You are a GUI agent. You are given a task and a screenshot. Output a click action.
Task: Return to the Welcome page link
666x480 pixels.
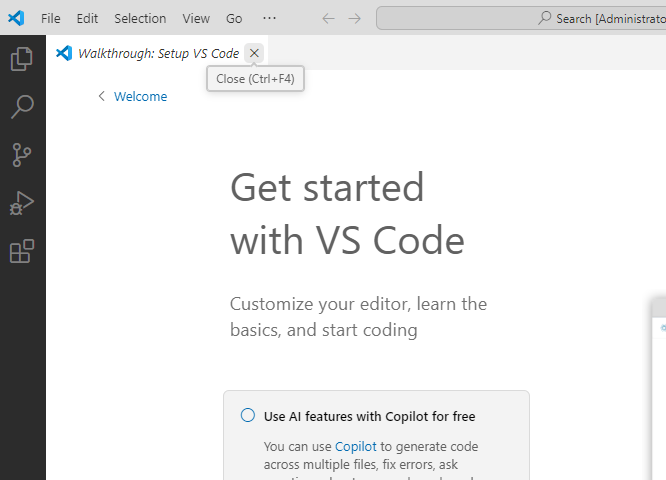(x=140, y=96)
